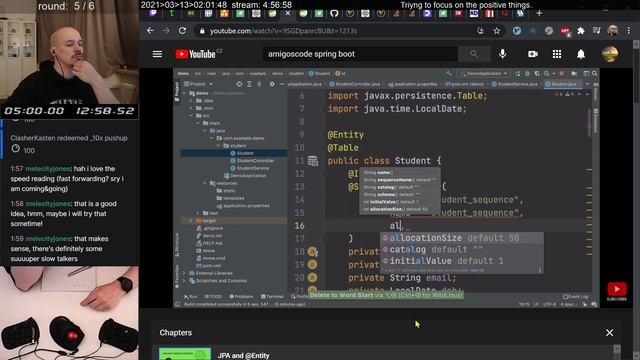
Task: Go to YouTube home via the logo
Action: [198, 54]
